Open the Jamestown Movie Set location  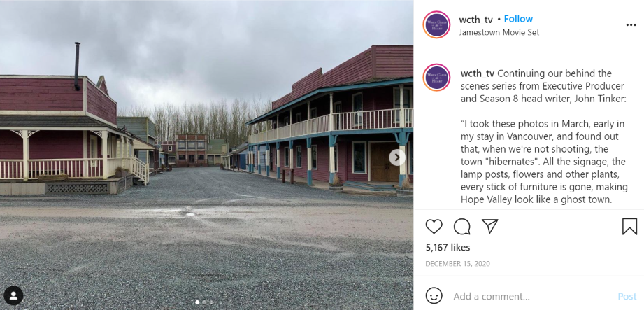click(499, 32)
